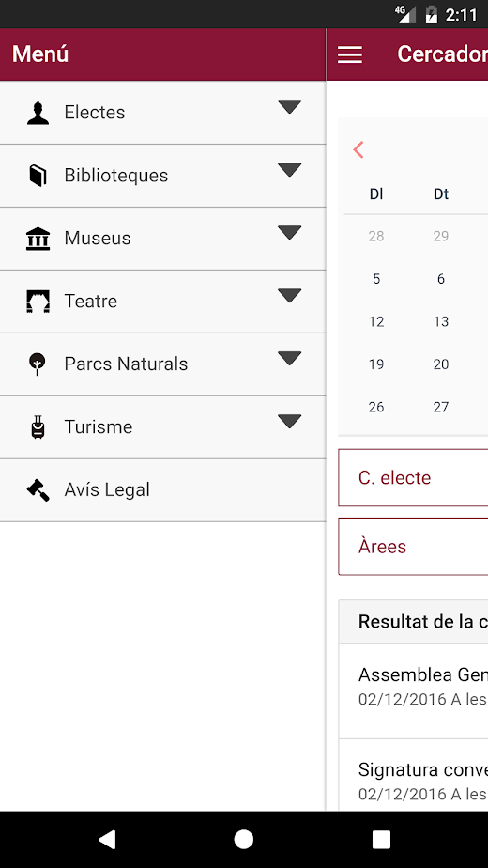This screenshot has height=868, width=488.
Task: Tap the Avís Legal gavel icon
Action: pyautogui.click(x=38, y=490)
